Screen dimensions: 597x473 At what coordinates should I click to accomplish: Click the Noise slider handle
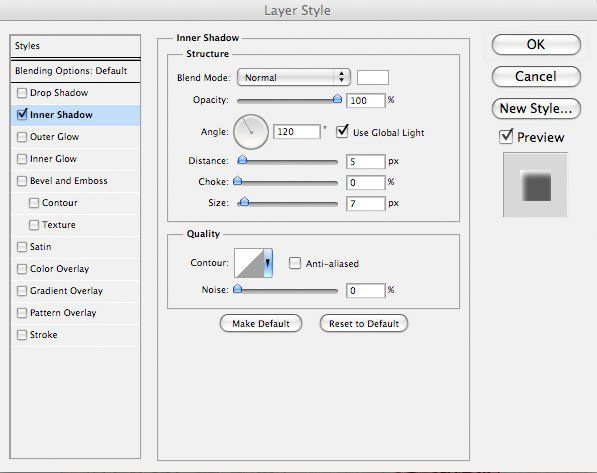238,289
